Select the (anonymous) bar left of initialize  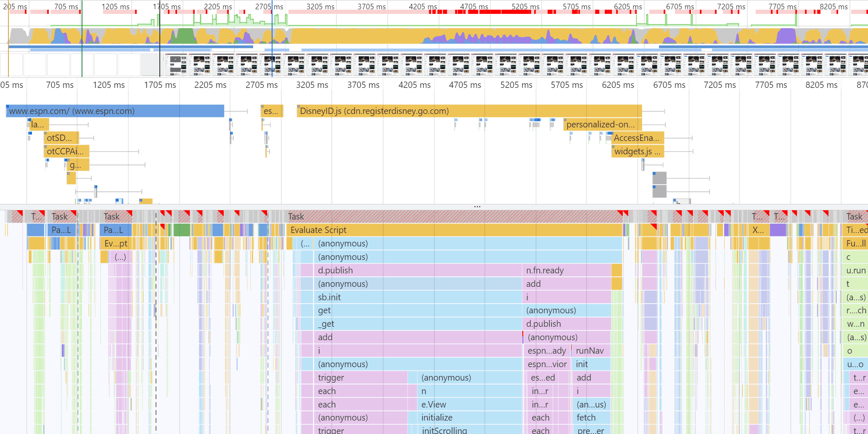pos(360,418)
